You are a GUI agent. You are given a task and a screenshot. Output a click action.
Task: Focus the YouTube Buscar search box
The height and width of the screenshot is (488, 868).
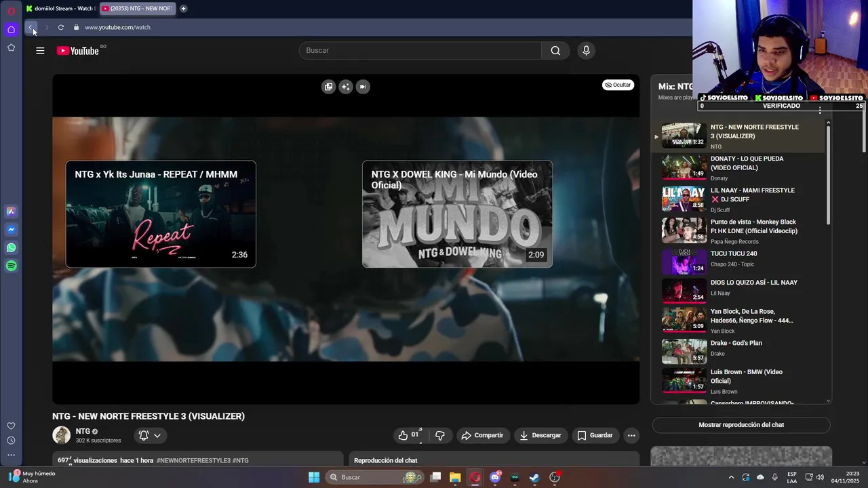pos(420,51)
